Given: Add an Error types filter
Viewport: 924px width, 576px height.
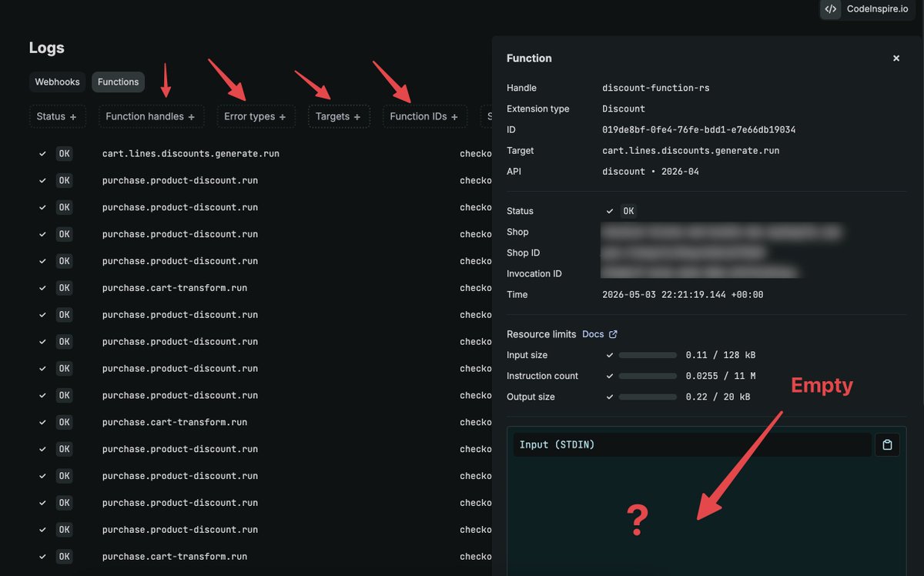Looking at the screenshot, I should click(x=256, y=116).
